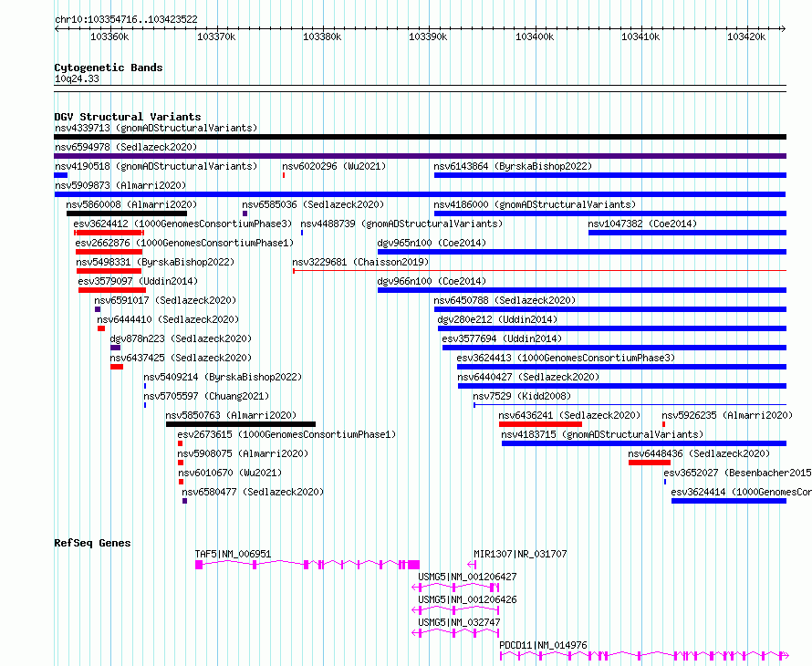Click the nsv4190518 gnomAD variant label
This screenshot has width=812, height=666.
[x=156, y=166]
